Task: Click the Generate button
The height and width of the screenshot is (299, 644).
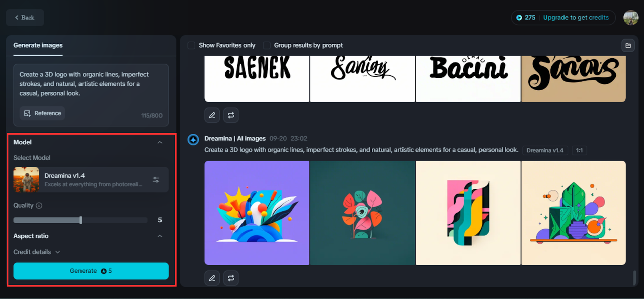Action: point(91,271)
